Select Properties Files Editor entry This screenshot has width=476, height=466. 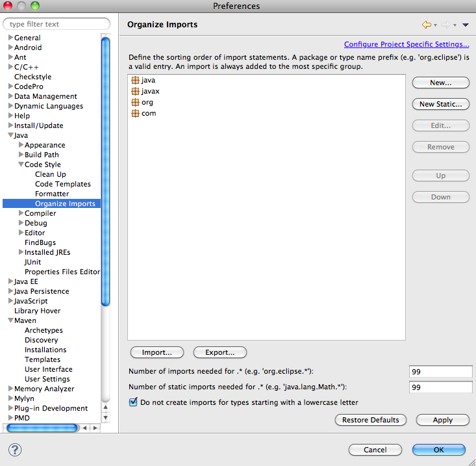pyautogui.click(x=62, y=272)
